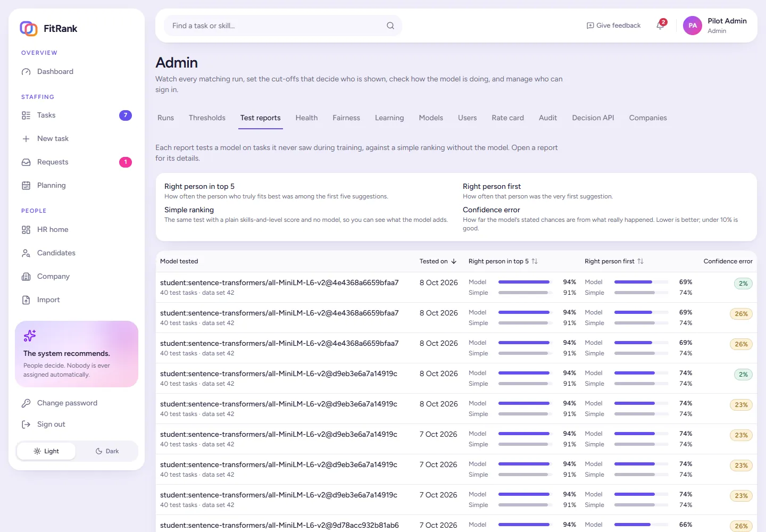The image size is (766, 532).
Task: Open the Decision API tab
Action: (x=593, y=118)
